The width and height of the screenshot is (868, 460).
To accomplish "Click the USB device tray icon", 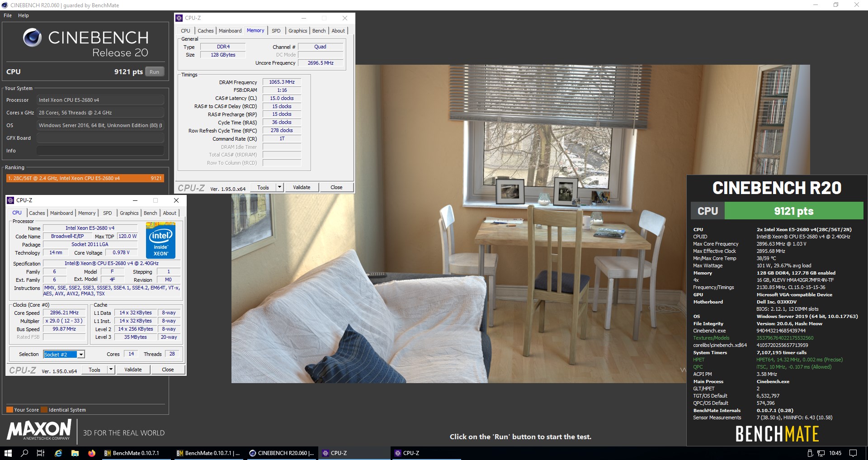I will click(810, 453).
